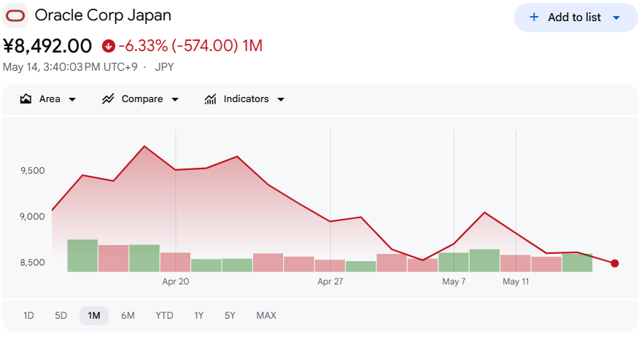This screenshot has height=337, width=644.
Task: Click the red endpoint dot on chart line
Action: pyautogui.click(x=614, y=263)
